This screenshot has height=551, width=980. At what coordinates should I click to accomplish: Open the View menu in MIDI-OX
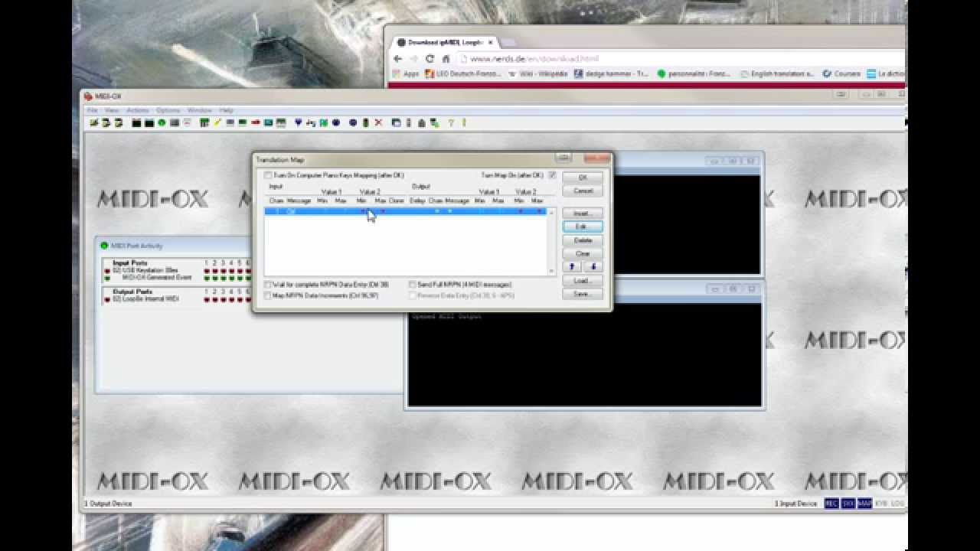pyautogui.click(x=112, y=110)
